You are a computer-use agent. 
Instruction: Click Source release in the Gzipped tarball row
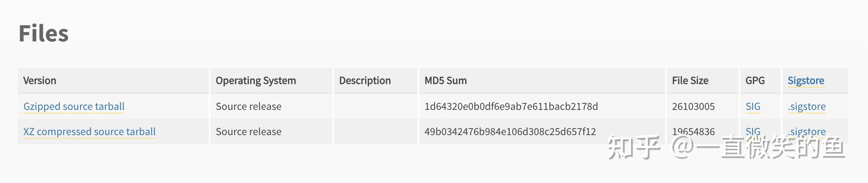[249, 107]
